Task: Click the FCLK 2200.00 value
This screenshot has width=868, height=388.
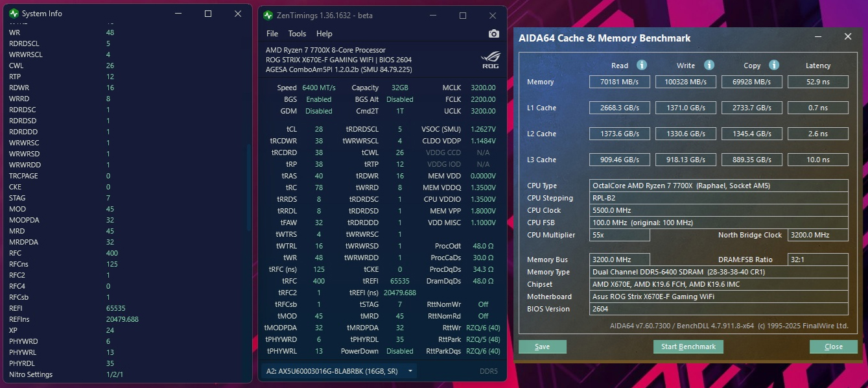Action: tap(483, 99)
